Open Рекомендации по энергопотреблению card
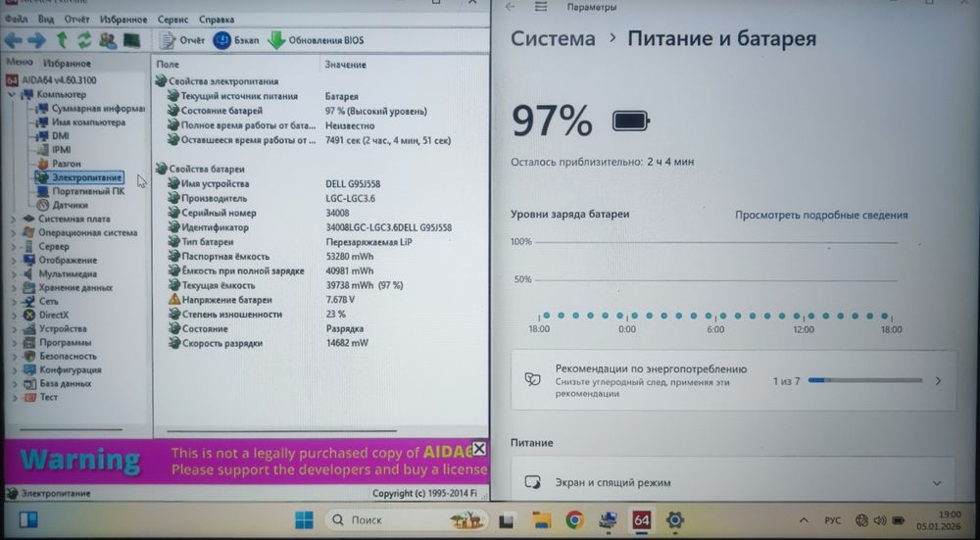 coord(734,380)
